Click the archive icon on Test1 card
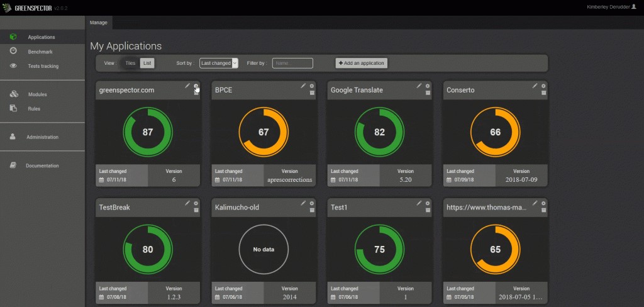The width and height of the screenshot is (644, 307). [x=428, y=210]
